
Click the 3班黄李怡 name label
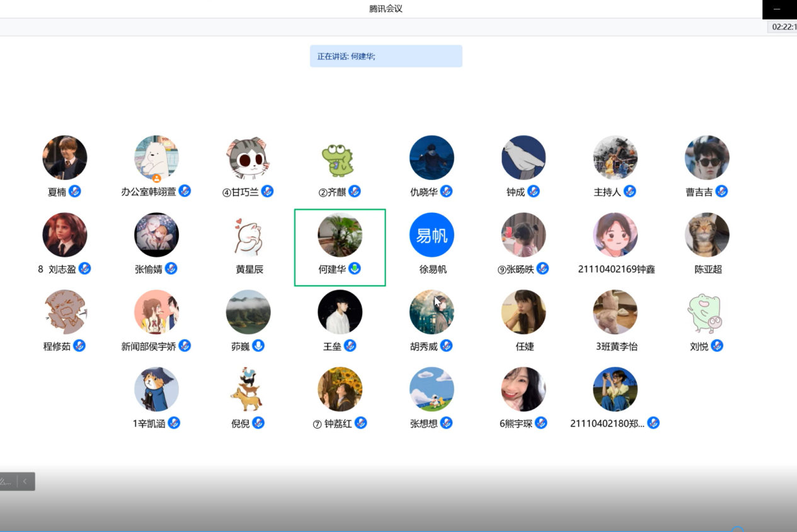[x=616, y=346]
